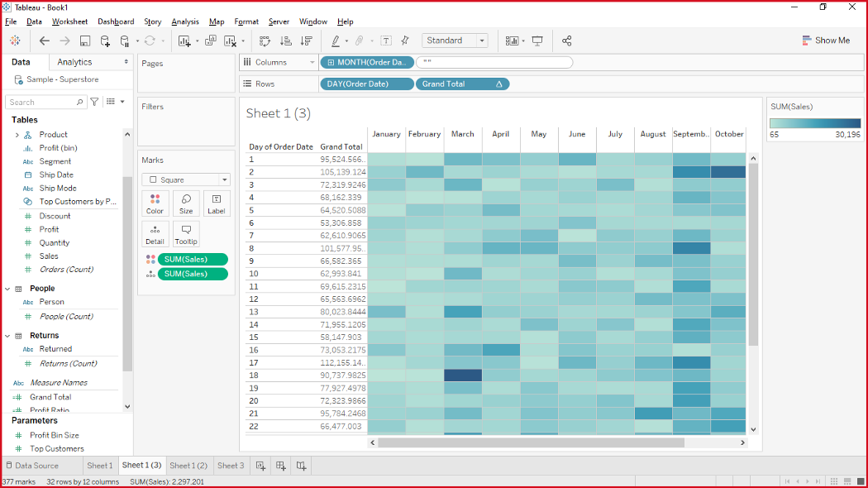Switch to the Sheet 1 (2) tab
This screenshot has width=868, height=488.
tap(188, 466)
